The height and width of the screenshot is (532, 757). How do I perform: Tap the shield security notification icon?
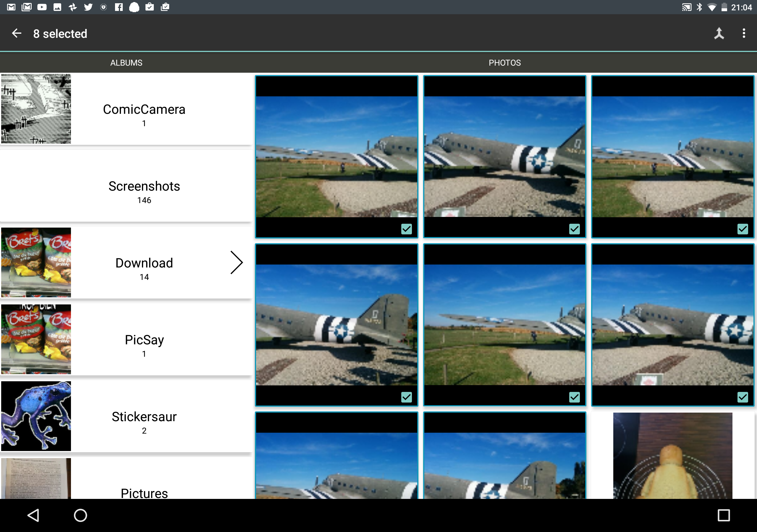[x=103, y=7]
